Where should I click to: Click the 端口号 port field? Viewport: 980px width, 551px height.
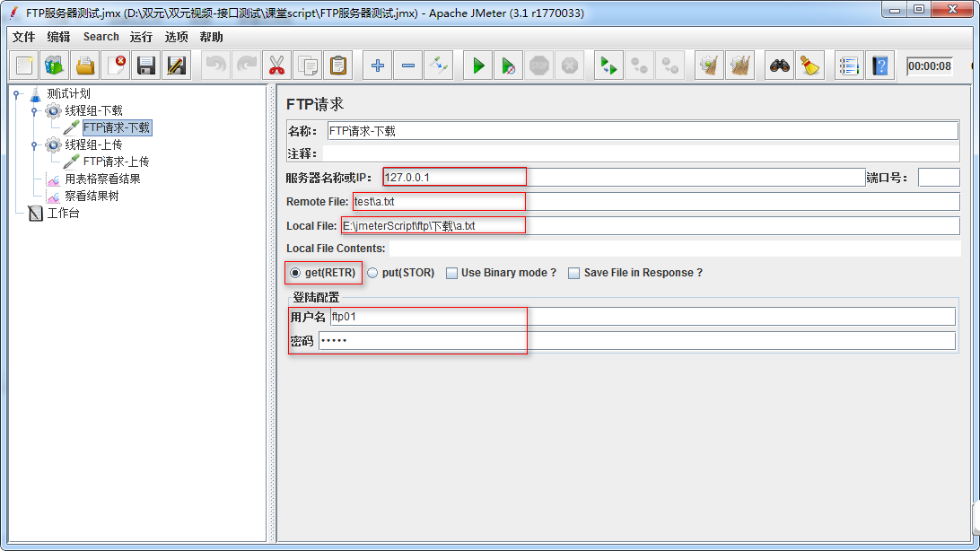click(939, 178)
